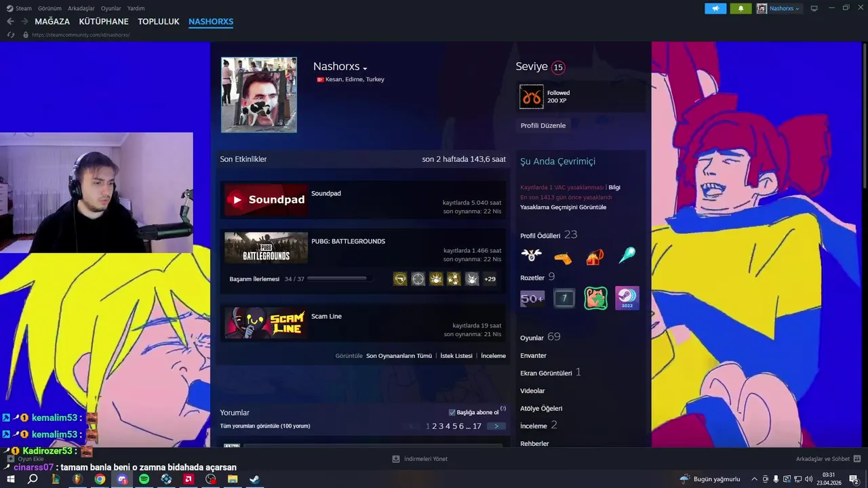
Task: Click the next comments page arrow
Action: coord(496,426)
